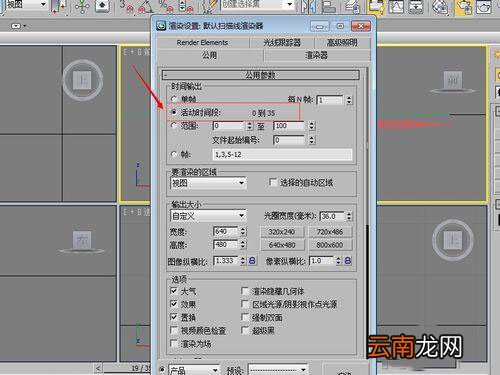The image size is (500, 375).
Task: Toggle the Percent Snap icon
Action: 166,7
